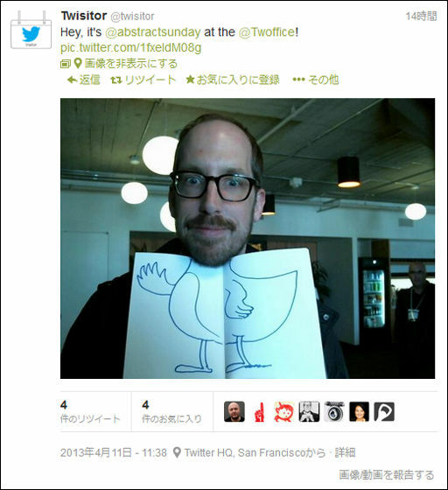
Task: Follow the @abstractsunday mention link
Action: click(153, 32)
